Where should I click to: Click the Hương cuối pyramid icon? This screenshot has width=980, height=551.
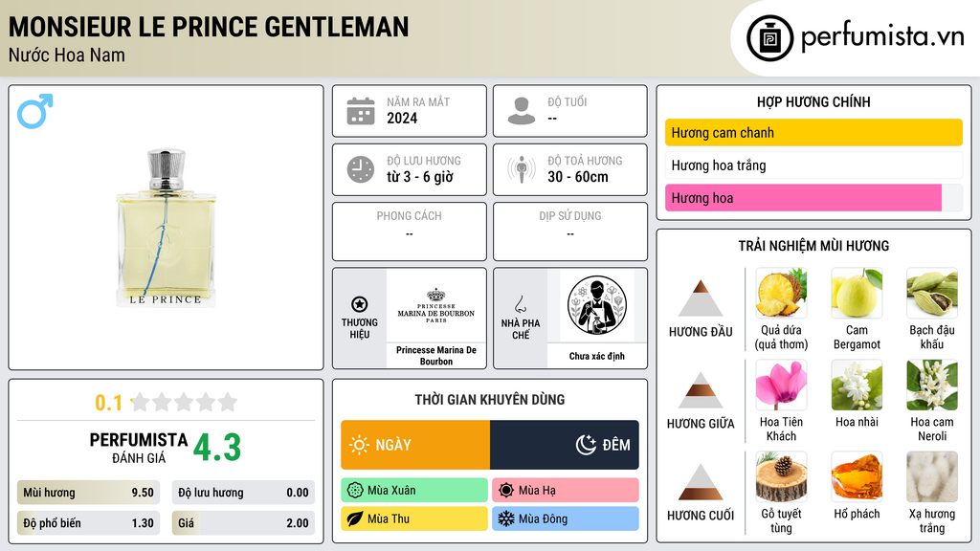pos(701,482)
